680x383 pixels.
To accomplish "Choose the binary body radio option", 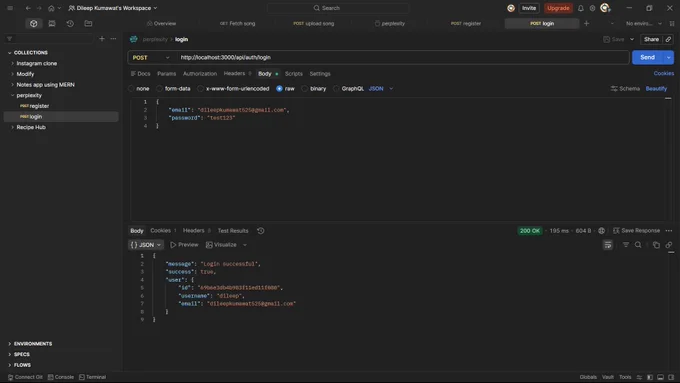I will [305, 88].
